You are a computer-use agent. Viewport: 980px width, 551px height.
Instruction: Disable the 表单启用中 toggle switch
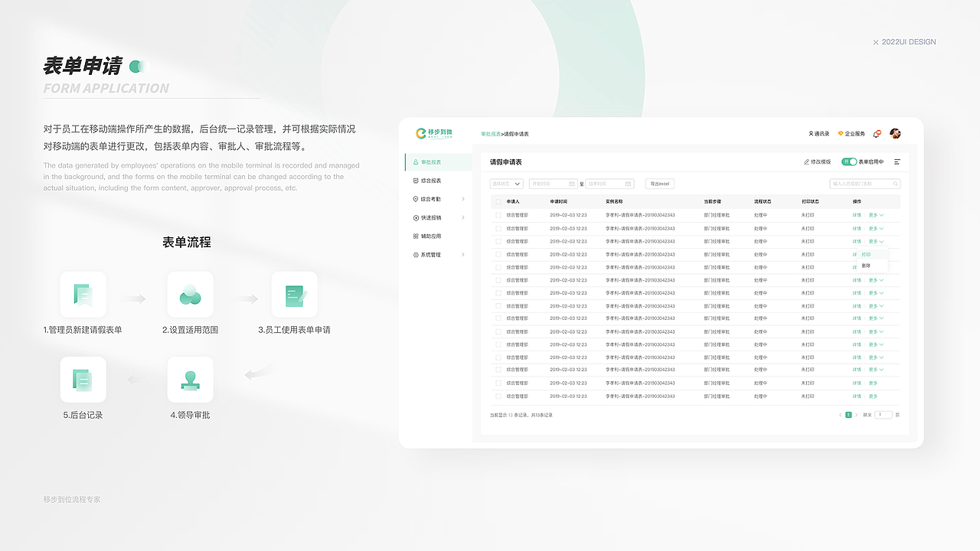(849, 161)
